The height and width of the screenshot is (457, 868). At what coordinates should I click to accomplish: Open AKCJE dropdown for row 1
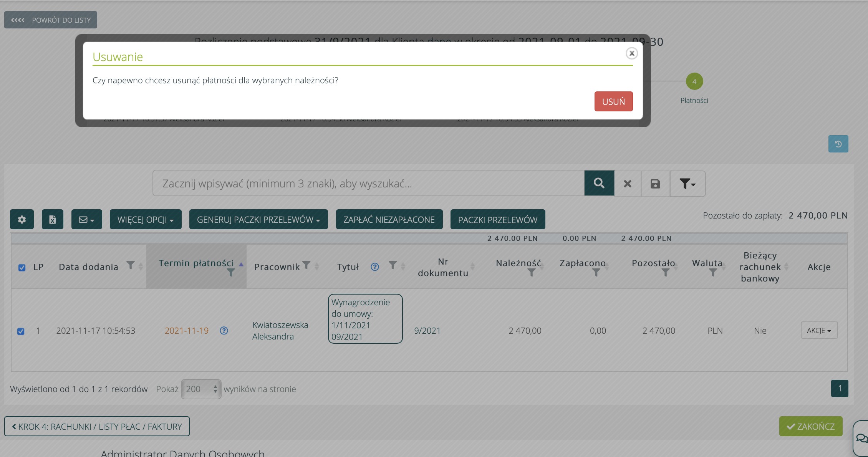819,330
